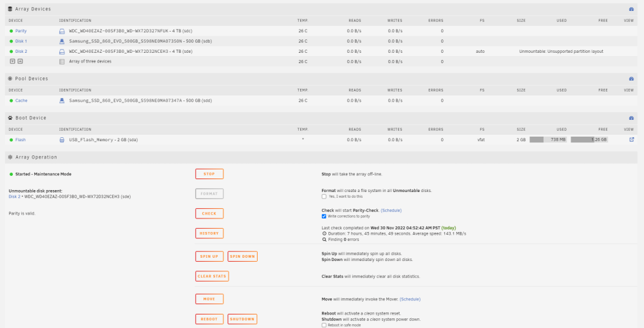Open the parity check Schedule link
This screenshot has height=328, width=644.
(x=391, y=211)
